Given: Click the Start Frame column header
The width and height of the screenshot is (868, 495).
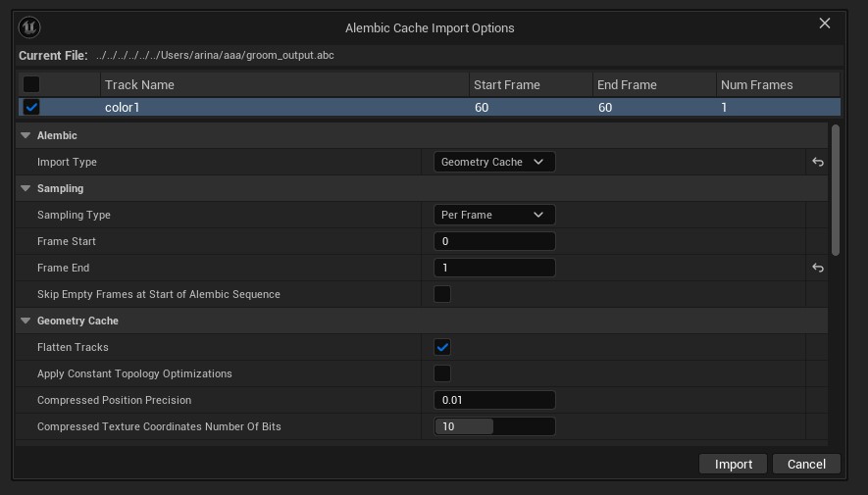Looking at the screenshot, I should (x=530, y=84).
